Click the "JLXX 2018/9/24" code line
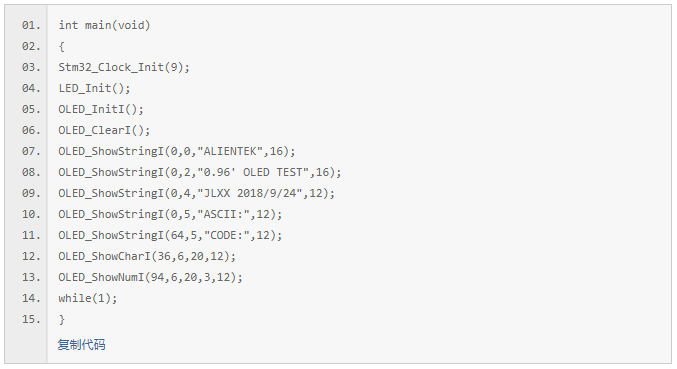The image size is (677, 369). (196, 193)
